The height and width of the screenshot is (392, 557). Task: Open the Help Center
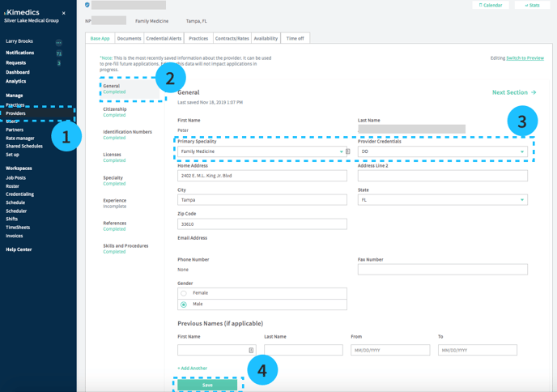click(19, 249)
